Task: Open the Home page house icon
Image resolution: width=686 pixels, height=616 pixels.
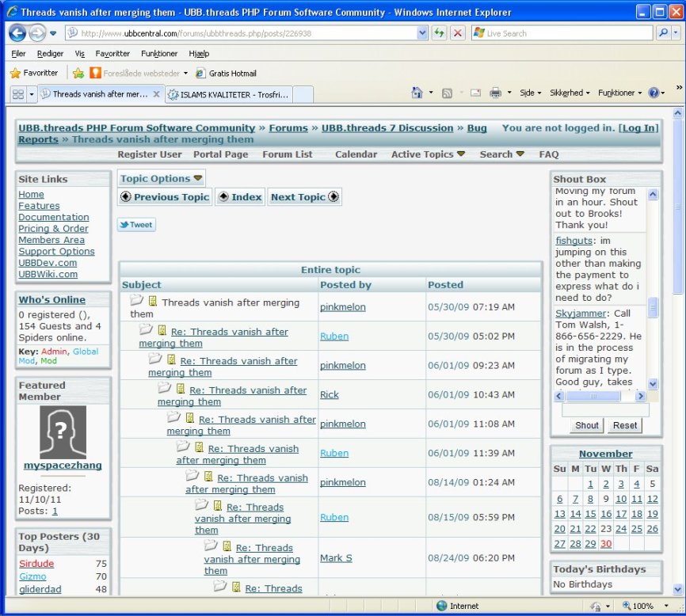Action: (x=417, y=93)
